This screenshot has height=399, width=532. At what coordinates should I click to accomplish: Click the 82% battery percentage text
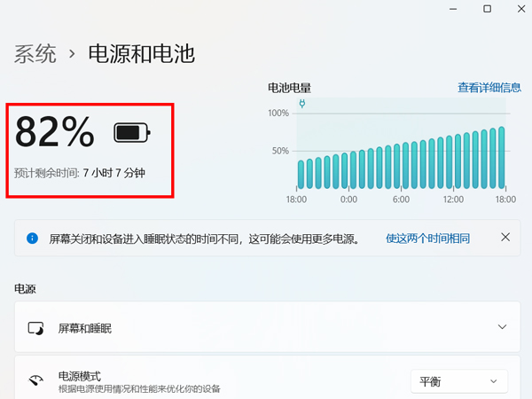55,133
